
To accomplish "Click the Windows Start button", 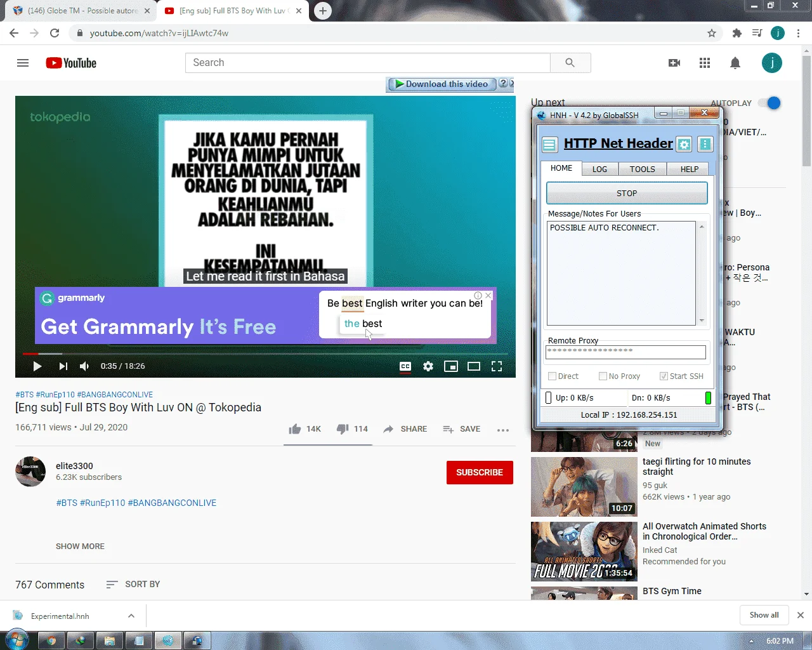I will pyautogui.click(x=16, y=640).
